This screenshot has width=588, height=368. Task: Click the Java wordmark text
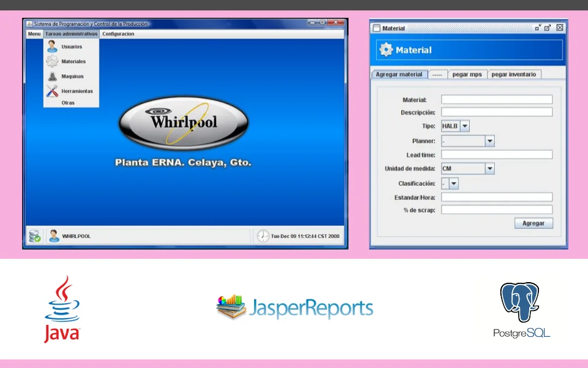[x=62, y=334]
